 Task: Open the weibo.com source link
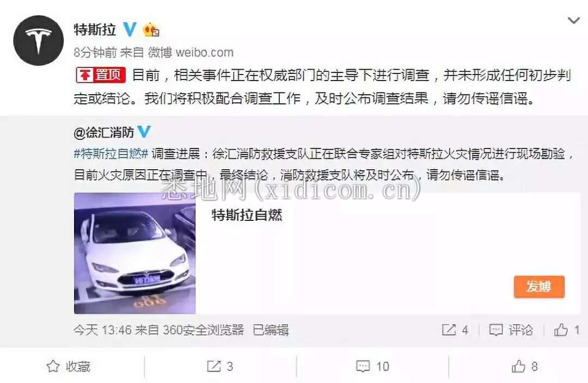pos(204,52)
